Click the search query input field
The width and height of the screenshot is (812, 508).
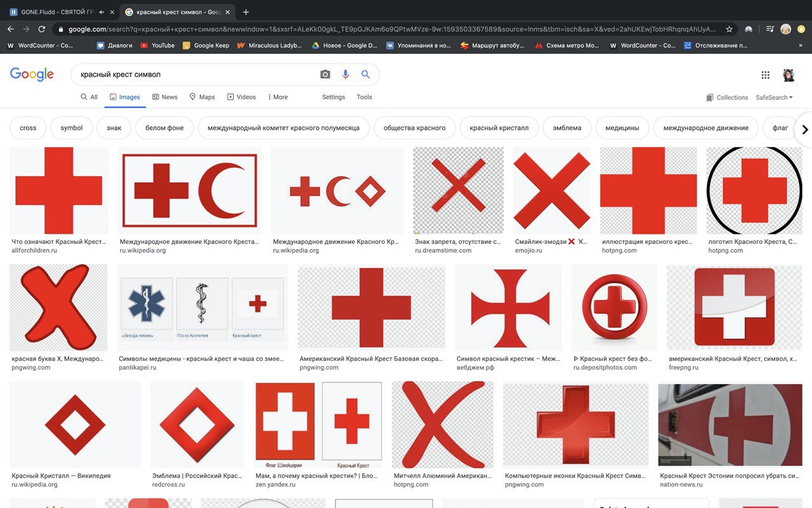[x=197, y=74]
